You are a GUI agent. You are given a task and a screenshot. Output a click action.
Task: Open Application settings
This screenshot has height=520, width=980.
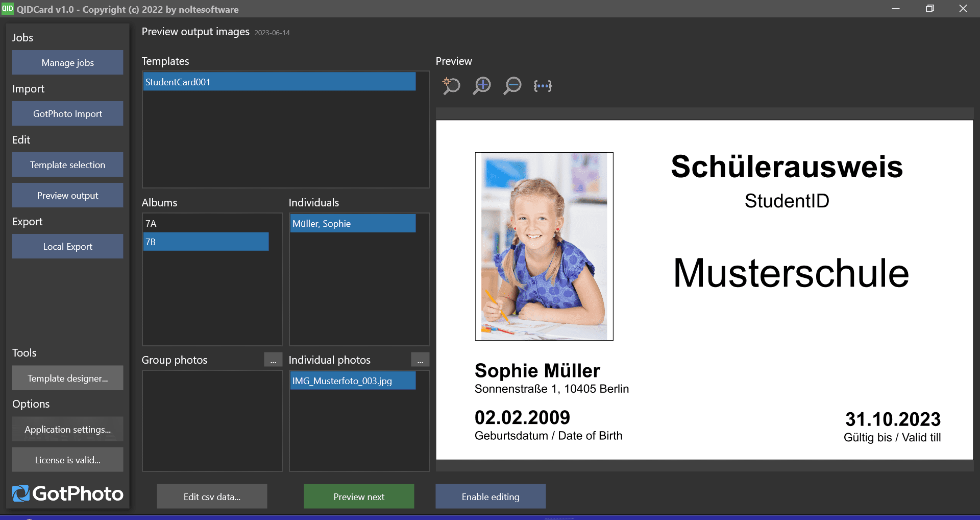coord(68,429)
